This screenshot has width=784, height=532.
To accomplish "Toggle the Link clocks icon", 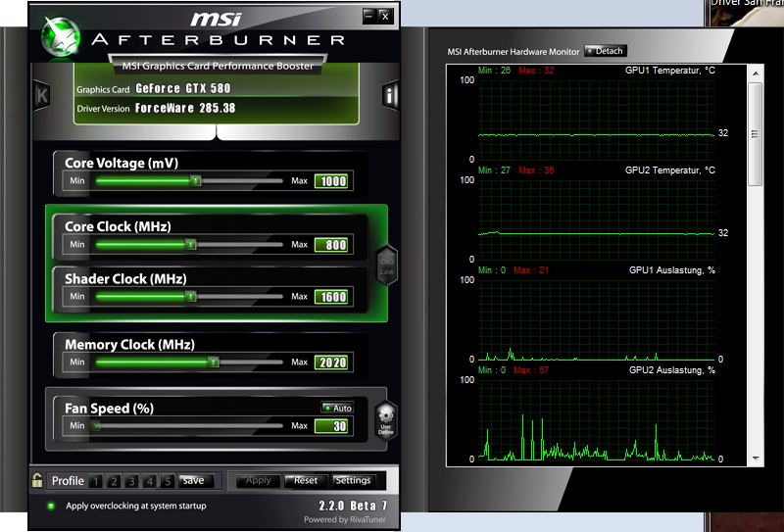I will coord(387,266).
